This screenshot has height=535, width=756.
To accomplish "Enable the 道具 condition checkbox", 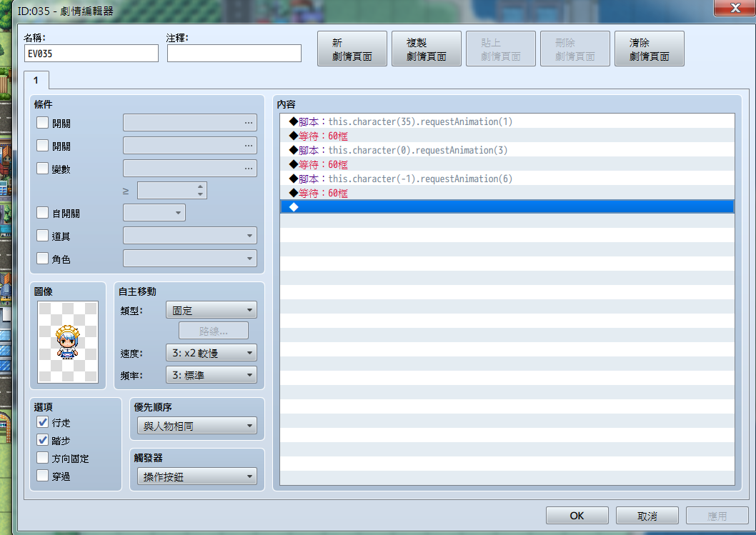I will (x=42, y=235).
